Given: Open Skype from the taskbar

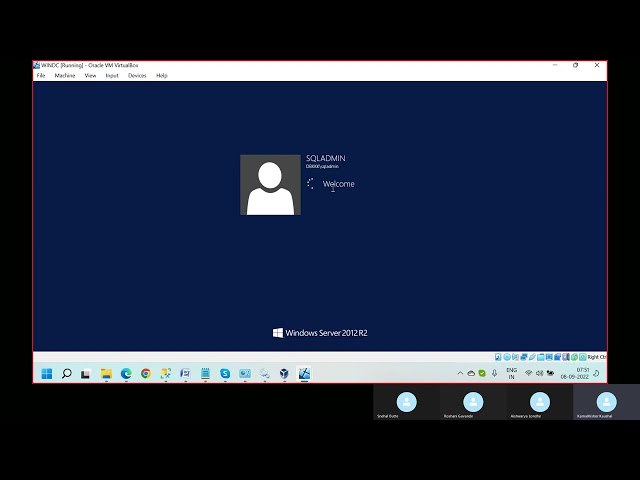Looking at the screenshot, I should 225,373.
